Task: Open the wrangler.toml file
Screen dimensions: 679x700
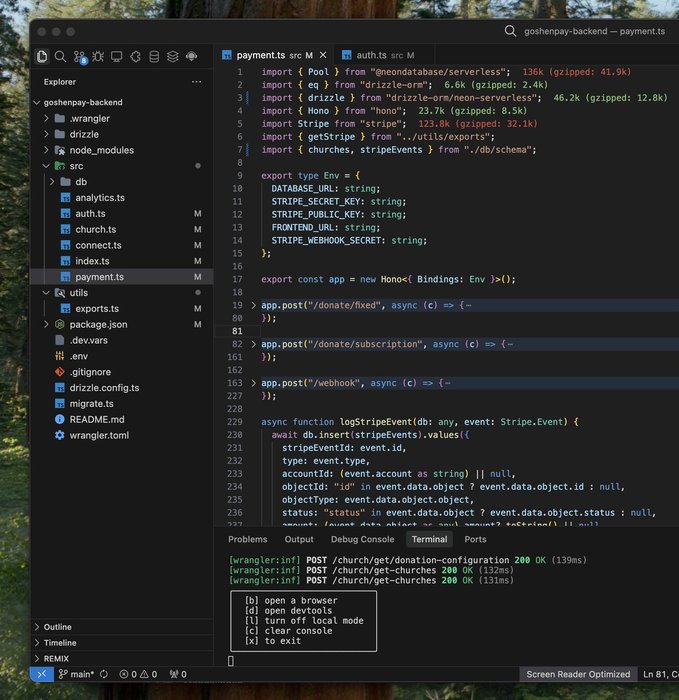Action: [121, 435]
